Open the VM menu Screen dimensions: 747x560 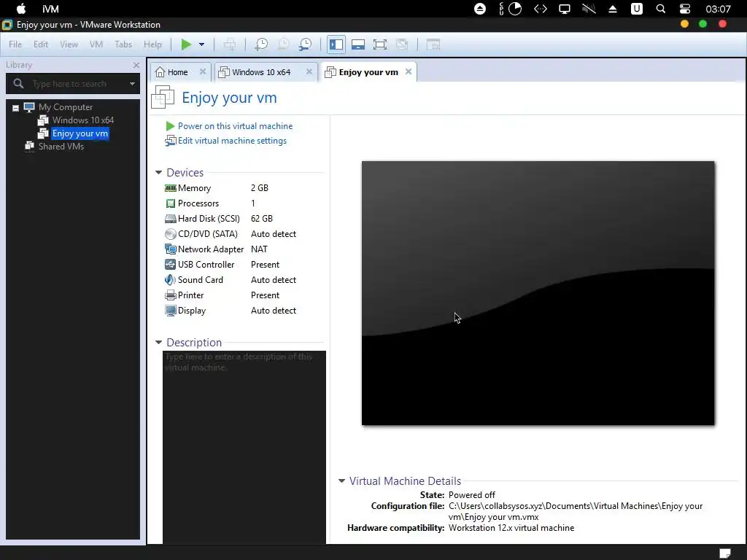(x=96, y=44)
